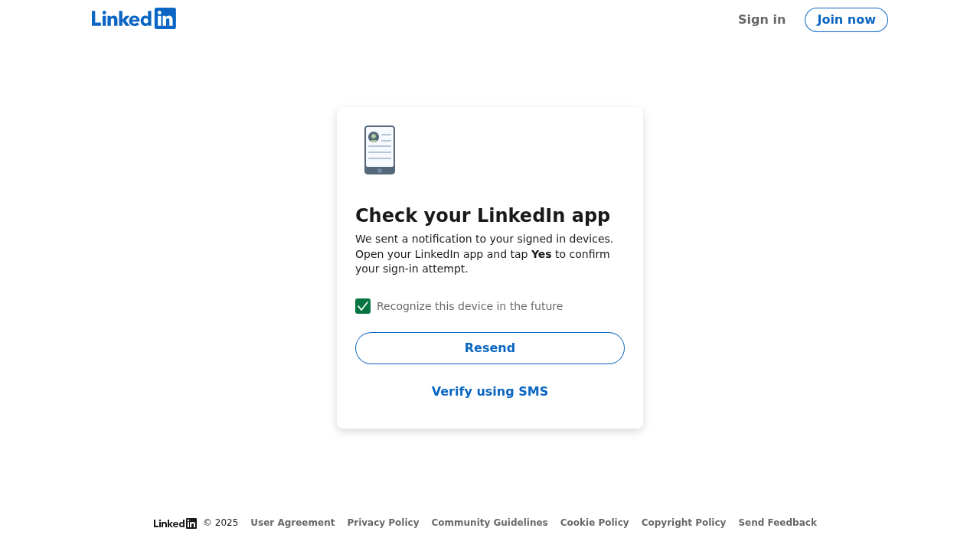Image resolution: width=980 pixels, height=551 pixels.
Task: Open the Cookie Policy link
Action: click(594, 523)
